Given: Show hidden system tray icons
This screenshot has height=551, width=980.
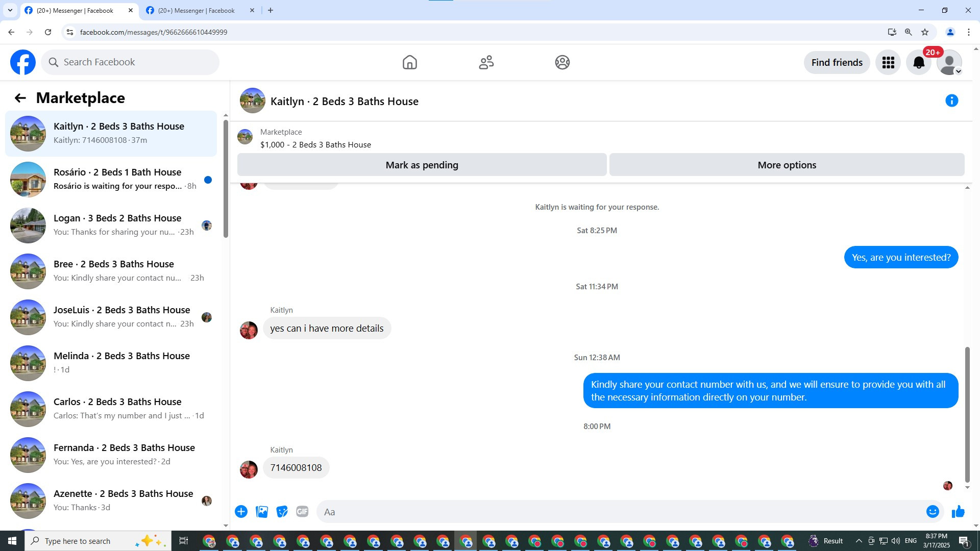Looking at the screenshot, I should [x=859, y=541].
